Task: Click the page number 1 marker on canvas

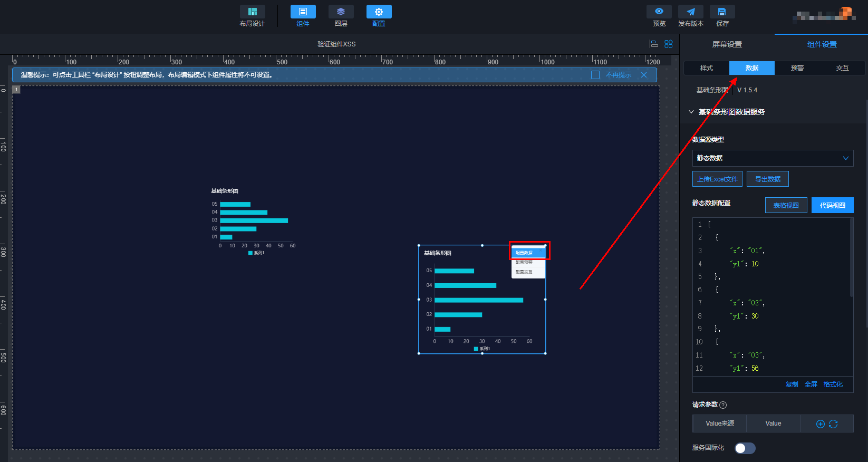Action: (x=16, y=90)
